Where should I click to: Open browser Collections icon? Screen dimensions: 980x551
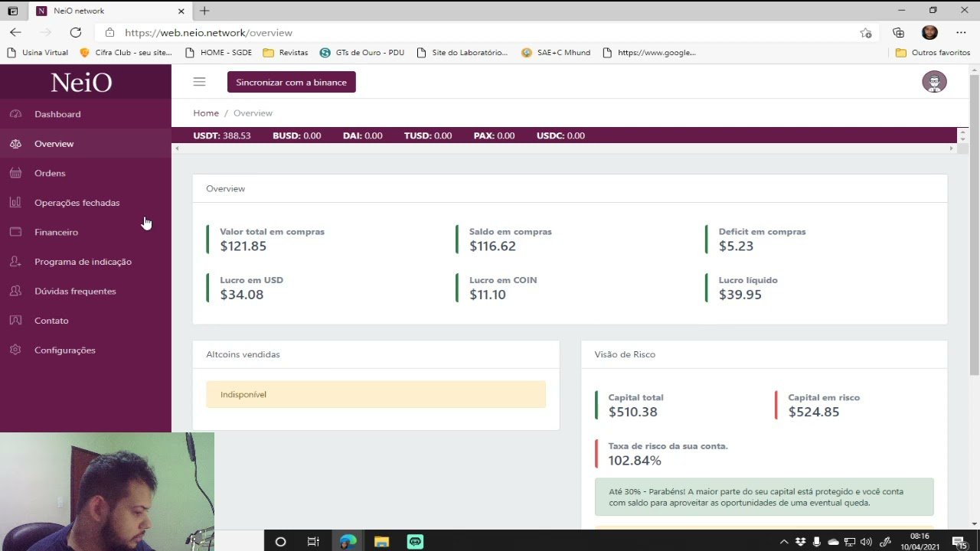click(x=899, y=33)
